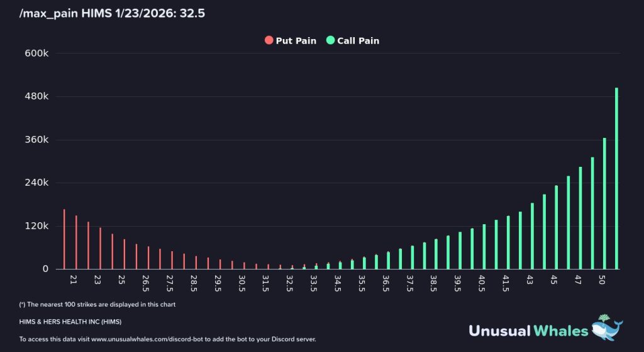Toggle the Call Pain series label
Image resolution: width=644 pixels, height=352 pixels.
click(x=358, y=40)
